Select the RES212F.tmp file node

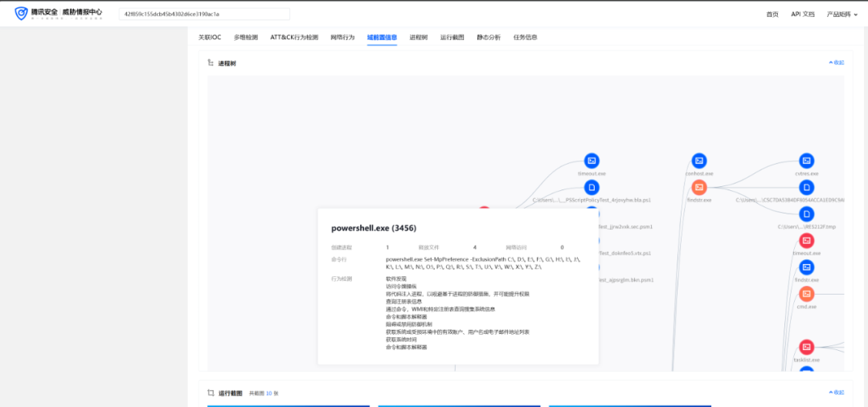coord(807,214)
